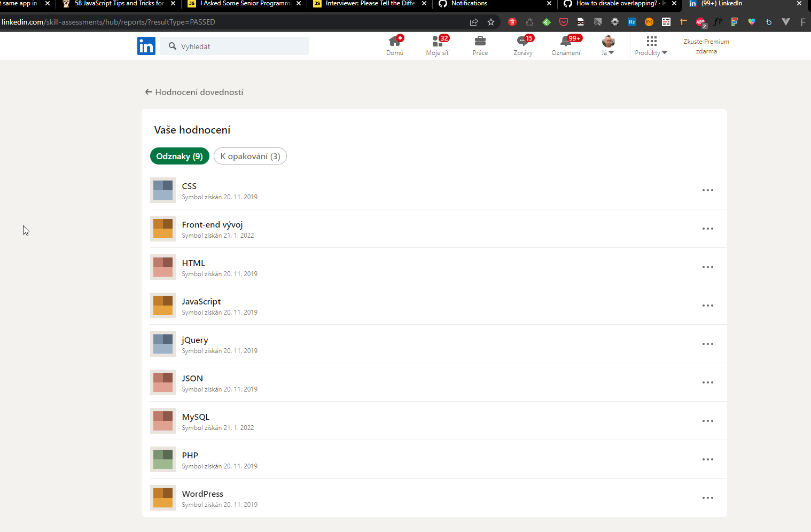Go to Domů home icon
This screenshot has height=532, width=811.
tap(395, 45)
